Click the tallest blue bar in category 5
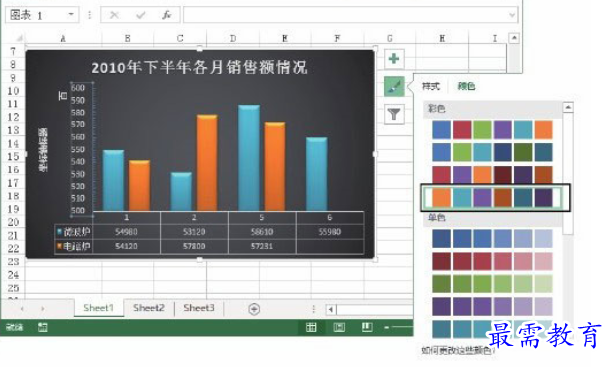610x367 pixels. [x=249, y=158]
